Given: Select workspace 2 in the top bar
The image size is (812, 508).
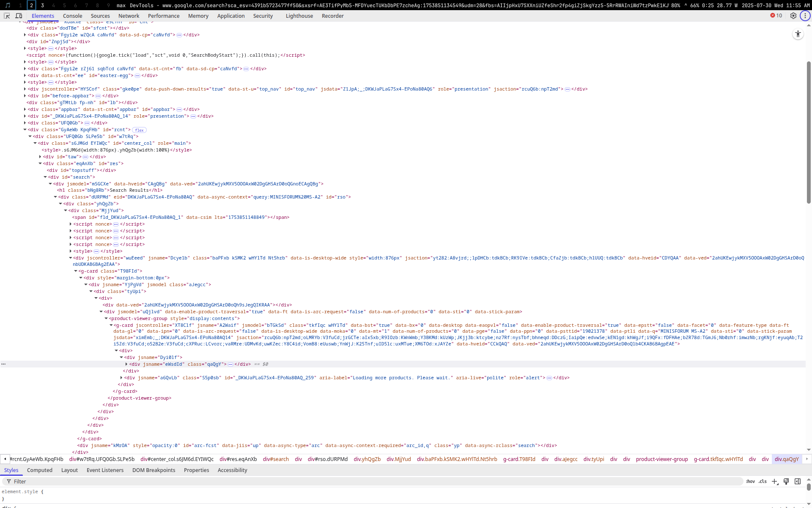Looking at the screenshot, I should [31, 6].
